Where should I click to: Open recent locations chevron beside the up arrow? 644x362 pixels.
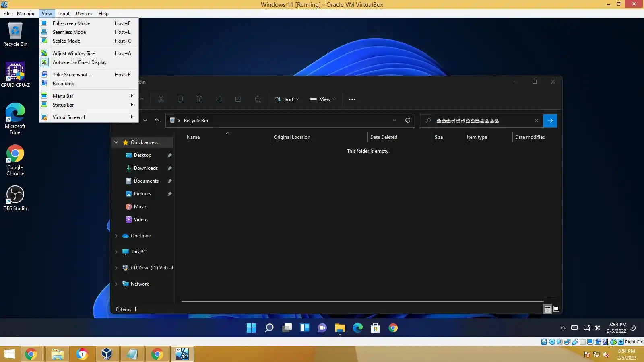145,121
